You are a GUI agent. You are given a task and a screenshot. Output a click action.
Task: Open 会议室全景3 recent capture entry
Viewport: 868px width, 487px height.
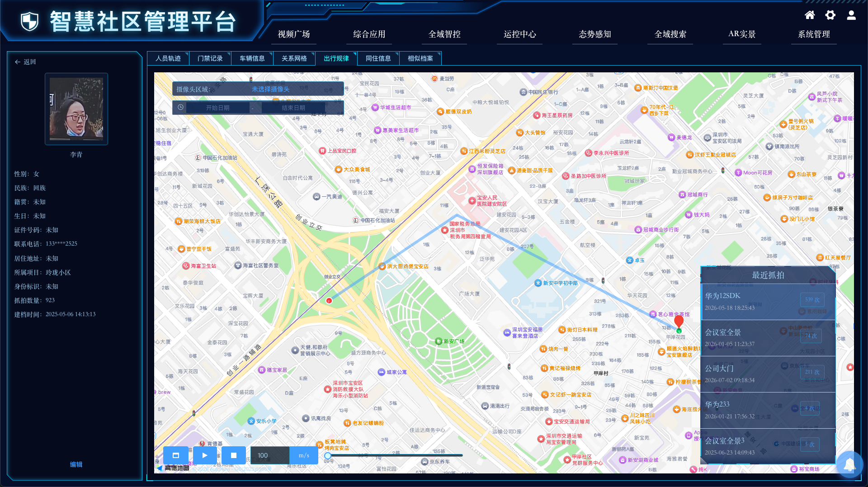[x=768, y=446]
